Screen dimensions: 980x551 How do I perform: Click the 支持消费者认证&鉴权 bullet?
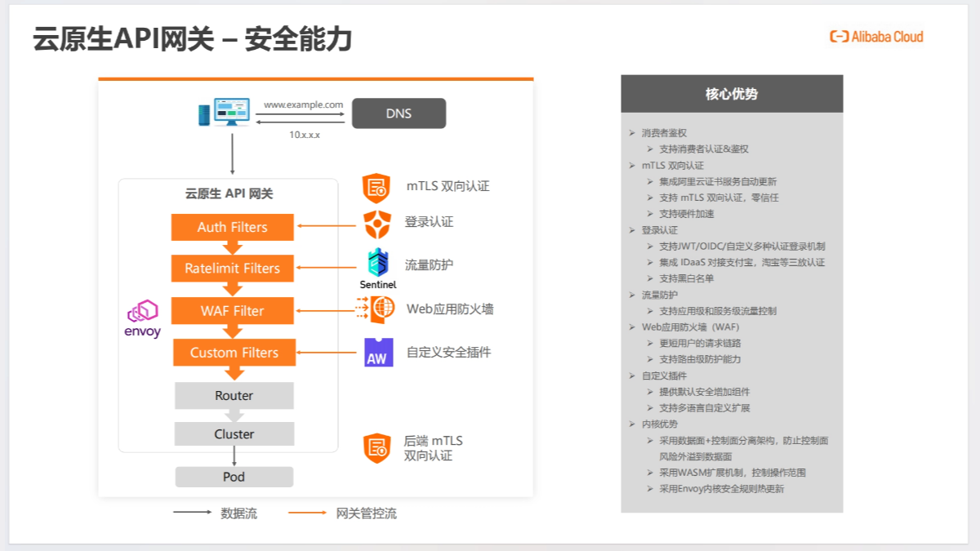pos(703,149)
